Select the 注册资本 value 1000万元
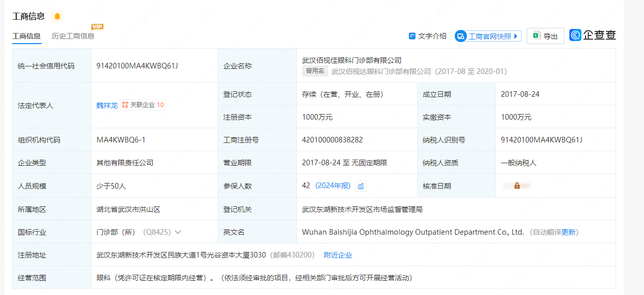 [317, 117]
